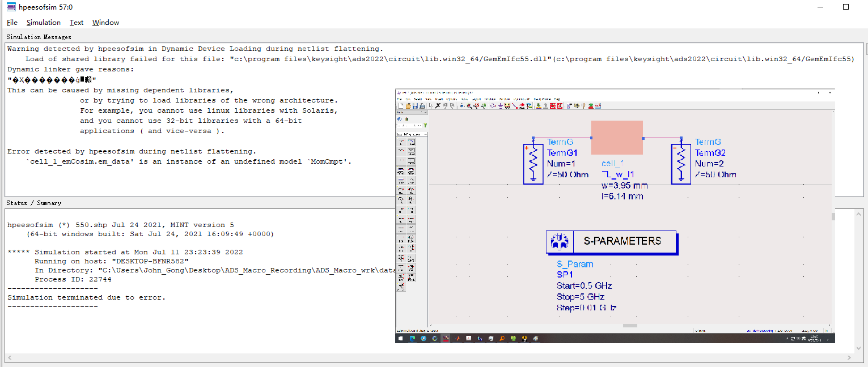Open the Simulation menu
This screenshot has height=367, width=868.
(43, 23)
